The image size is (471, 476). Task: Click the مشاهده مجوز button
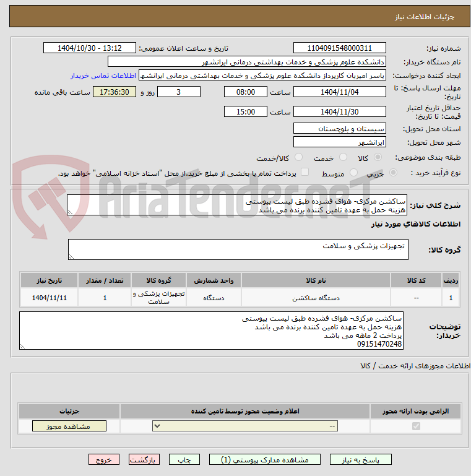(69, 426)
